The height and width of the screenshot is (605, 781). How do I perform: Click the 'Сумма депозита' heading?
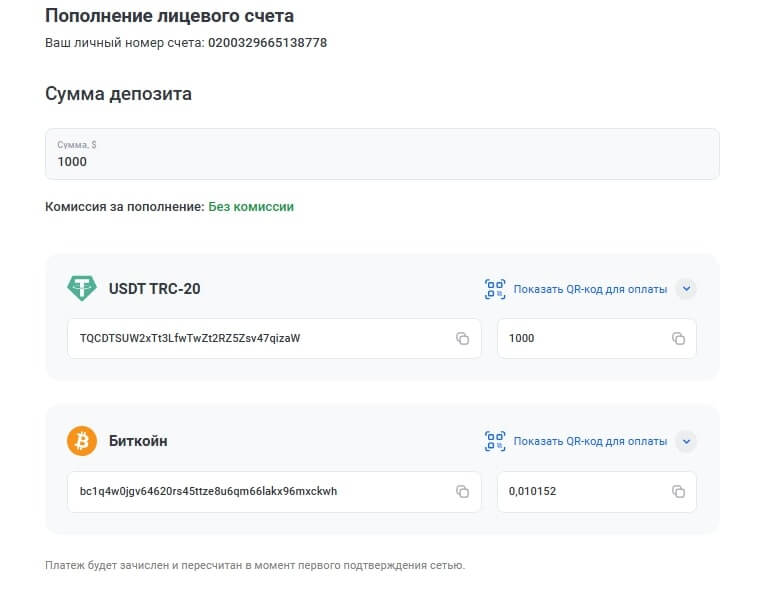pyautogui.click(x=119, y=94)
